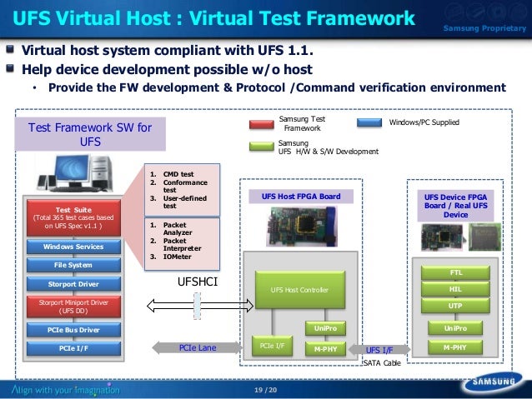The width and height of the screenshot is (532, 399).
Task: Click the Samsung Test Framework legend label
Action: [302, 124]
